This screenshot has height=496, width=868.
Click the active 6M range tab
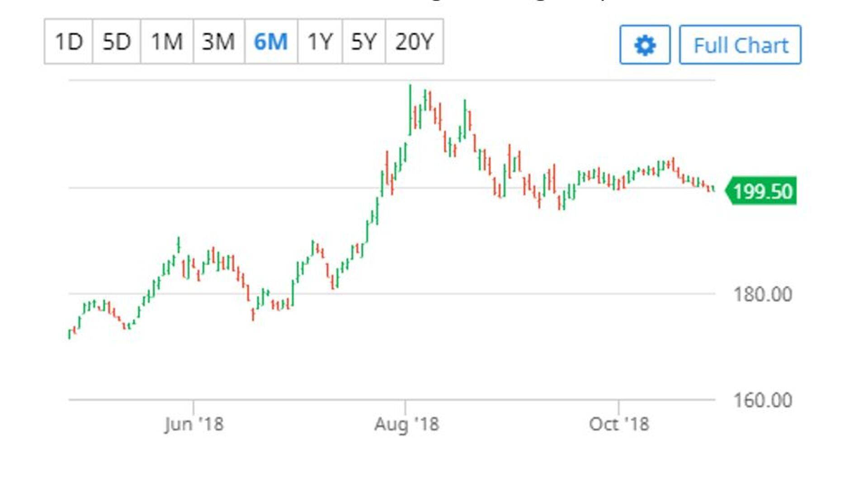tap(271, 42)
